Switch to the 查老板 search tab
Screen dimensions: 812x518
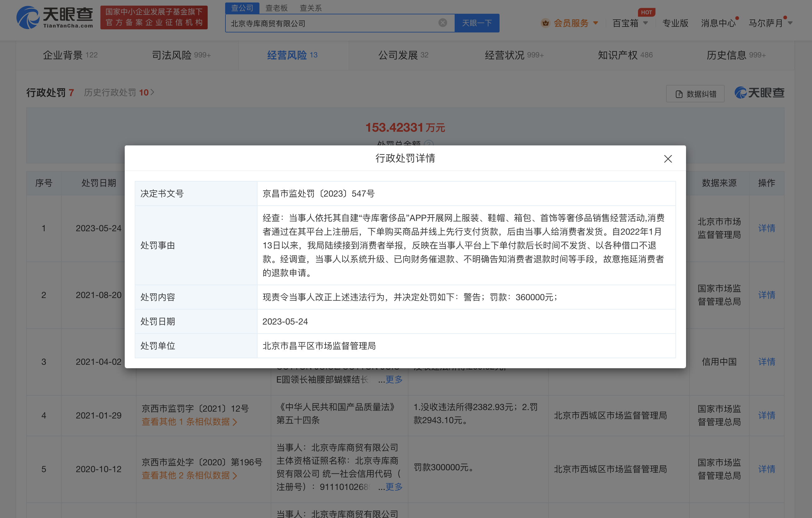[x=277, y=8]
